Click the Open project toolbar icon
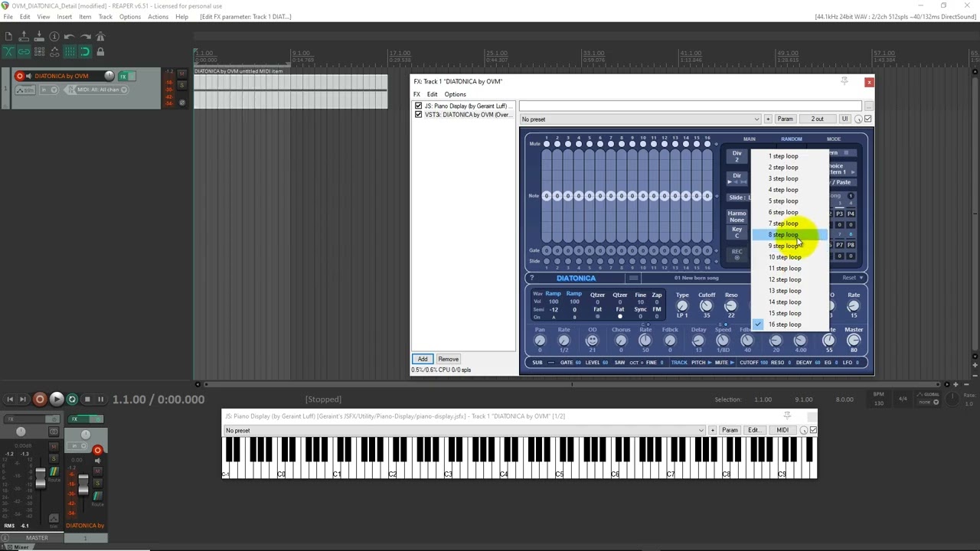This screenshot has height=551, width=980. tap(24, 36)
